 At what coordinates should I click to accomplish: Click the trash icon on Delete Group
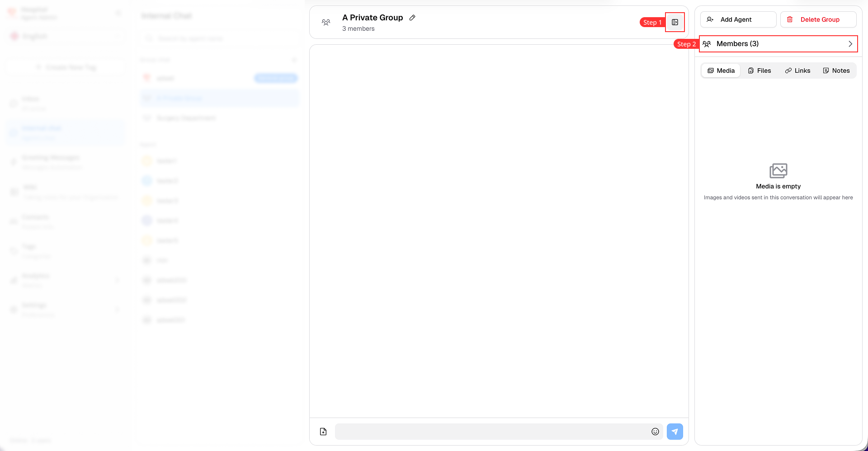pyautogui.click(x=790, y=19)
